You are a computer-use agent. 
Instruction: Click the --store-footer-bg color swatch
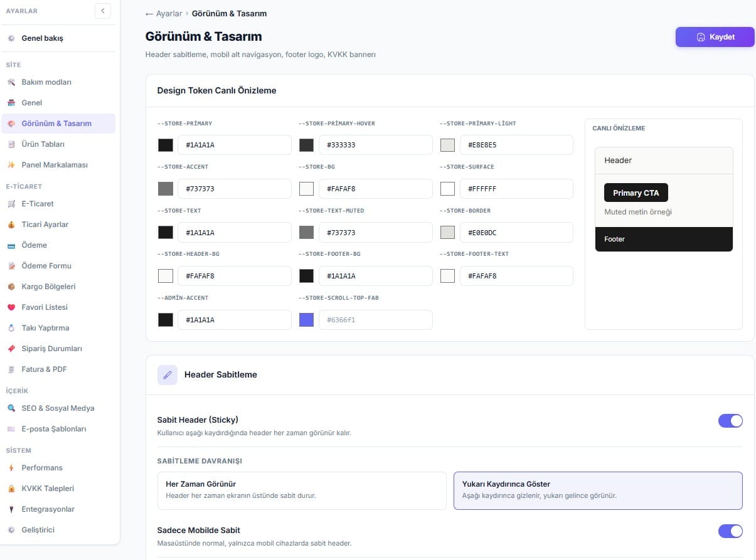(x=306, y=276)
